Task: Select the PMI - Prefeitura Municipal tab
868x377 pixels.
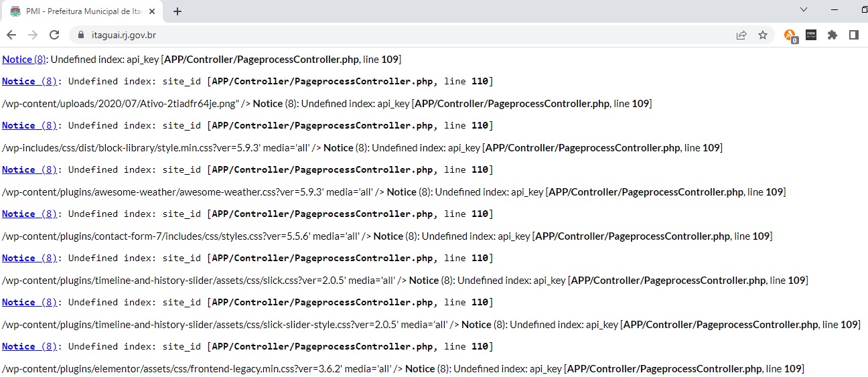Action: 80,11
